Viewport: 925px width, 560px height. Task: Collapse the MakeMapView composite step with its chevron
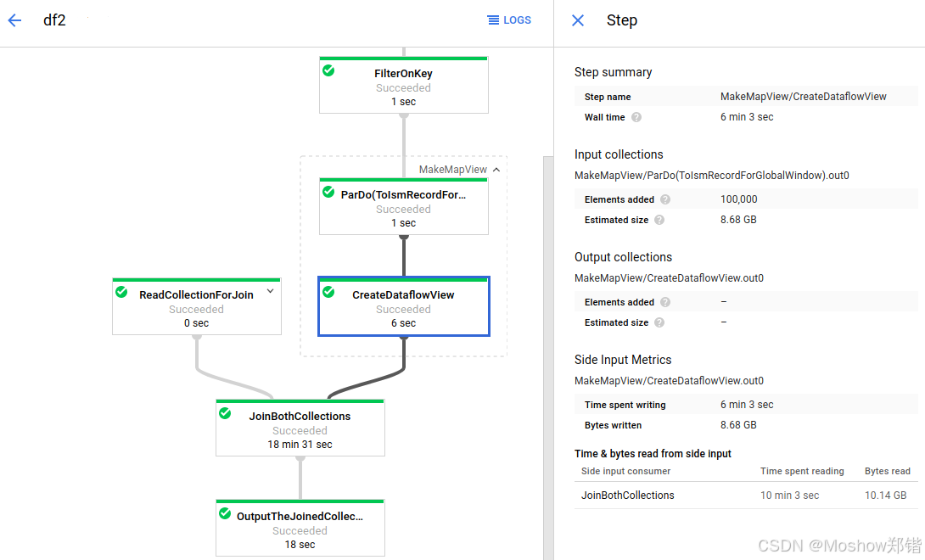click(x=496, y=168)
